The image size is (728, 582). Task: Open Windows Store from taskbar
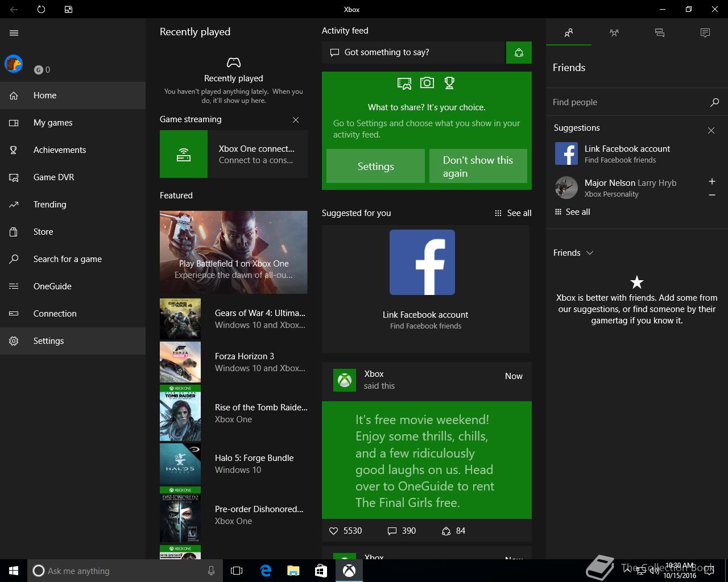(321, 571)
